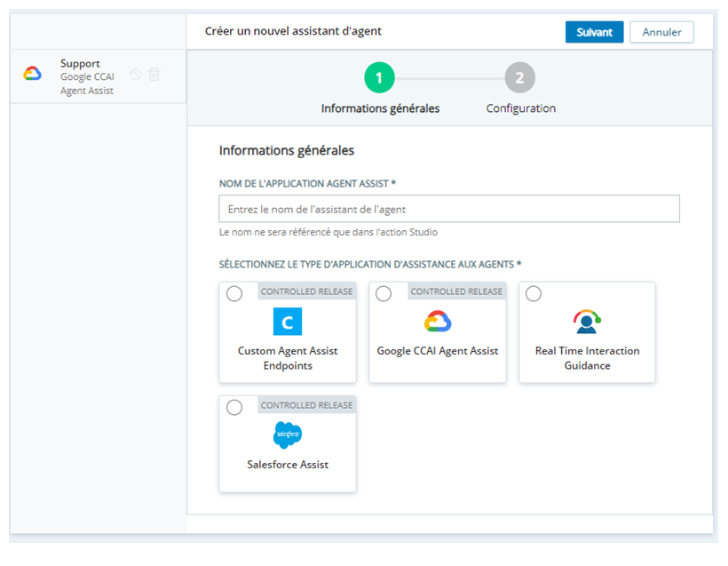The height and width of the screenshot is (566, 728).
Task: Click the Custom Agent Assist Endpoints label
Action: (x=288, y=358)
